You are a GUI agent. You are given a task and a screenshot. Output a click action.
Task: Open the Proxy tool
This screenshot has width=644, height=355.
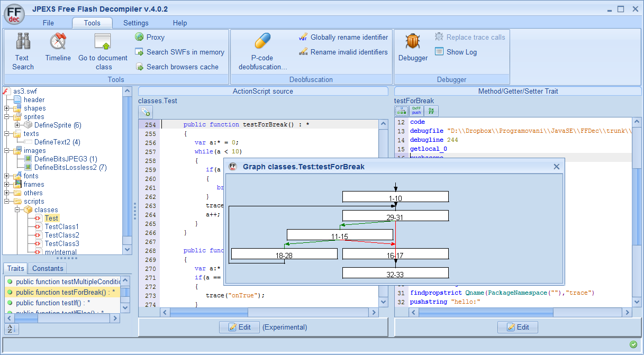pyautogui.click(x=150, y=37)
